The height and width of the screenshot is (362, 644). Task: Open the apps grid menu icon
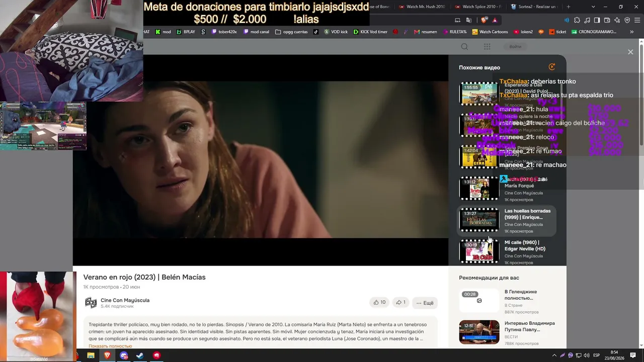pos(487,47)
